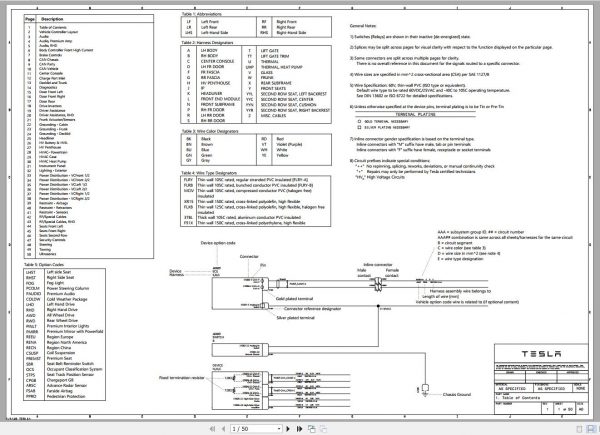Click 'Lighting - Exterior' contents entry
The height and width of the screenshot is (435, 600).
[53, 171]
